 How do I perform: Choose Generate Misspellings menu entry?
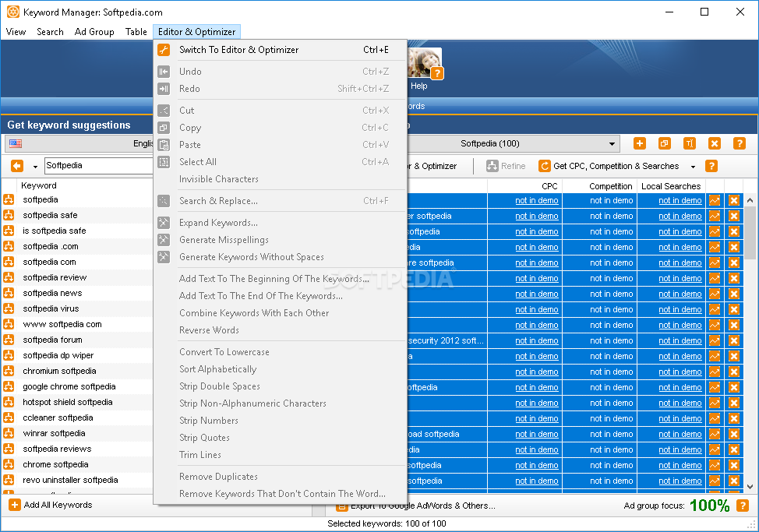(x=281, y=240)
